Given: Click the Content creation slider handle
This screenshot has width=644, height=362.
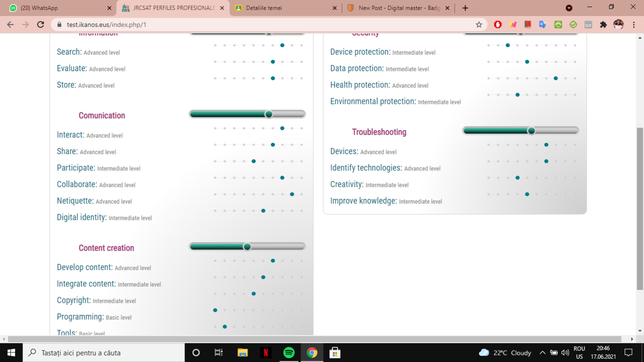Looking at the screenshot, I should 247,247.
